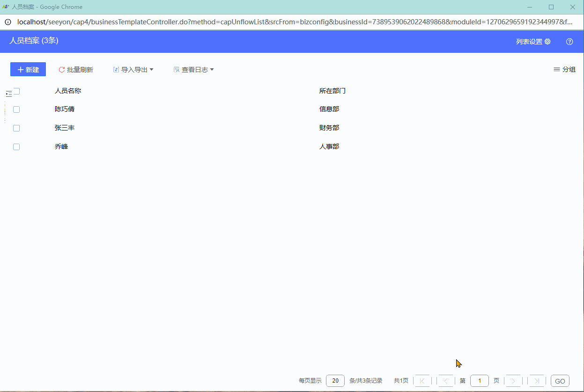The image size is (584, 392).
Task: Check the select-all header checkbox
Action: (x=17, y=91)
